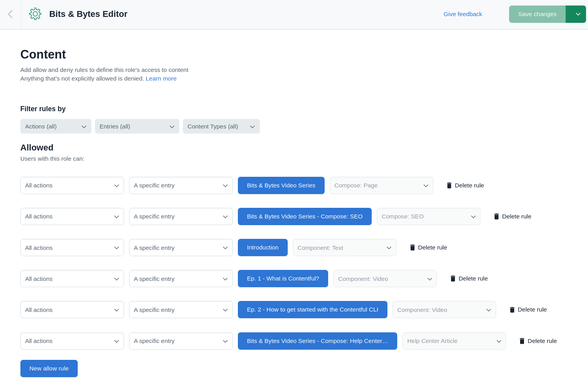This screenshot has width=588, height=385.
Task: Expand the Entries (all) filter dropdown
Action: click(137, 126)
